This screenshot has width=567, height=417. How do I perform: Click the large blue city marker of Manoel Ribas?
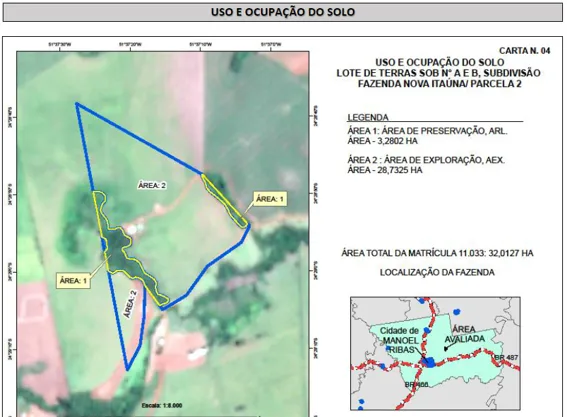pyautogui.click(x=430, y=362)
